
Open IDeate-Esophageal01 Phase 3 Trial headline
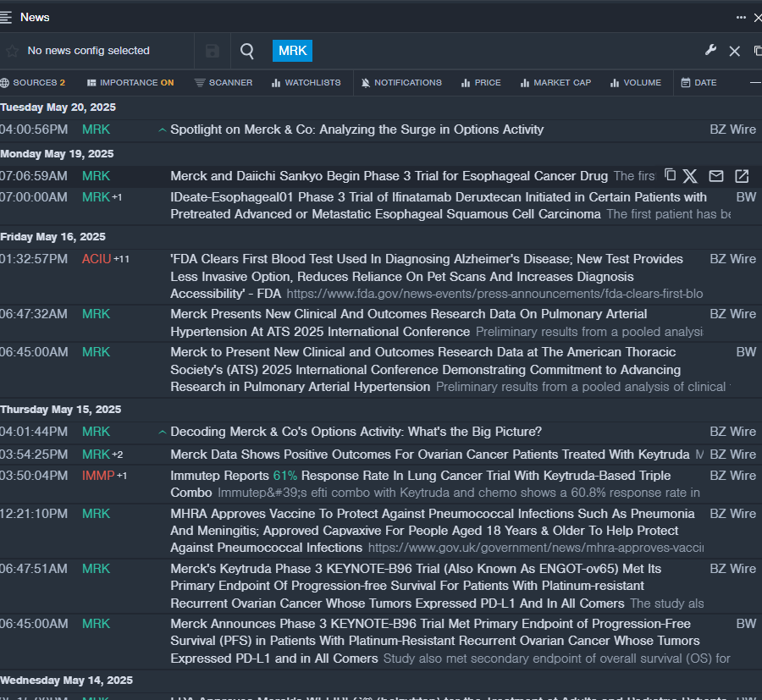tap(439, 206)
